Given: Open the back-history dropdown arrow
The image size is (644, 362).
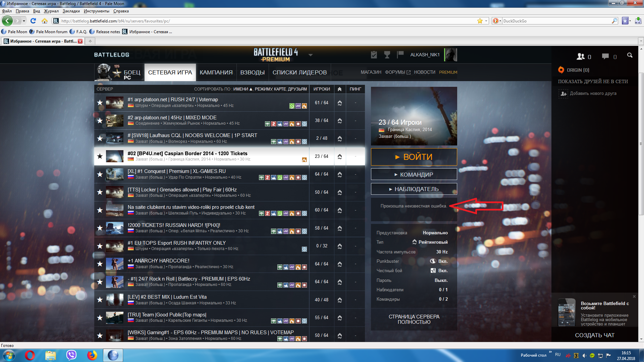Looking at the screenshot, I should pyautogui.click(x=24, y=21).
